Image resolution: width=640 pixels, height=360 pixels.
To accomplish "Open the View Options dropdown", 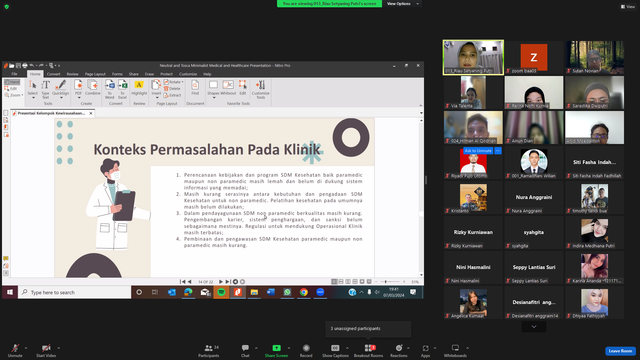I will [x=402, y=4].
